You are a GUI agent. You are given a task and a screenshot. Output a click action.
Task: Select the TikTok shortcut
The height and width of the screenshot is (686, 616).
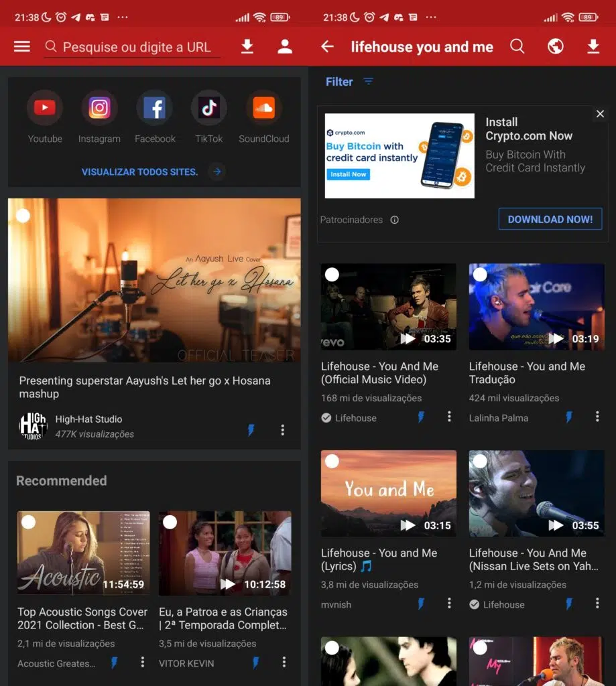point(208,107)
